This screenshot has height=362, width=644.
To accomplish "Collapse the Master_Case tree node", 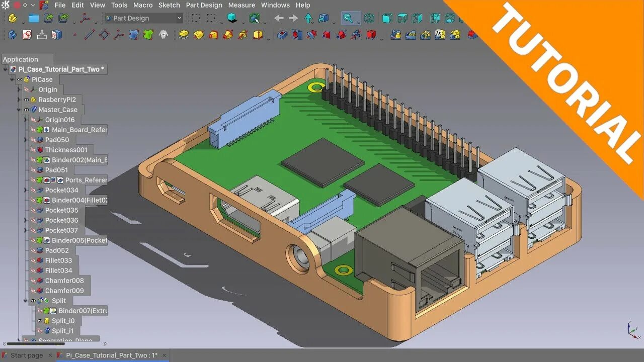I will [19, 110].
